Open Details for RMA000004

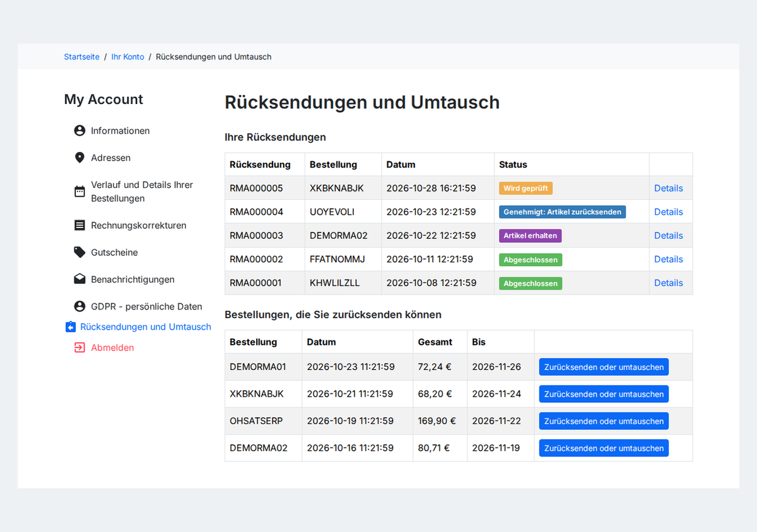click(x=669, y=212)
